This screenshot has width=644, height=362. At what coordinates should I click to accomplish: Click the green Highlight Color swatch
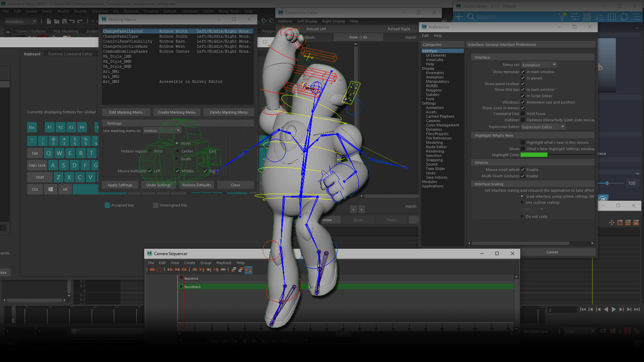tap(534, 155)
